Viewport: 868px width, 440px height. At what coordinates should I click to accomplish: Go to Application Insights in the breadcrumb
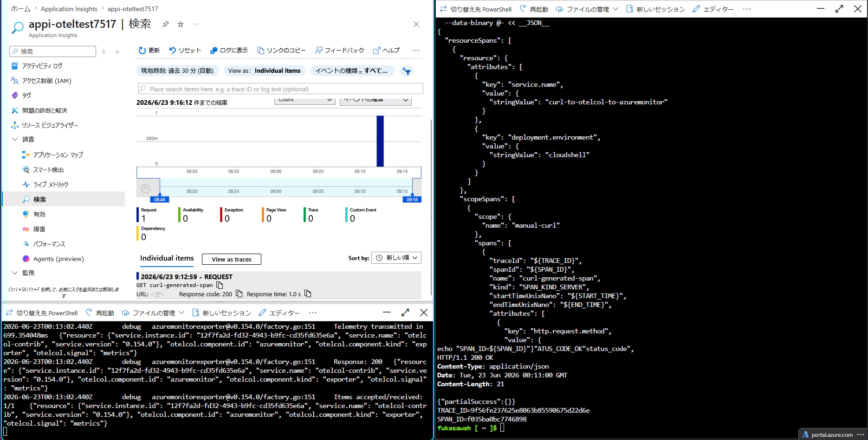(69, 9)
